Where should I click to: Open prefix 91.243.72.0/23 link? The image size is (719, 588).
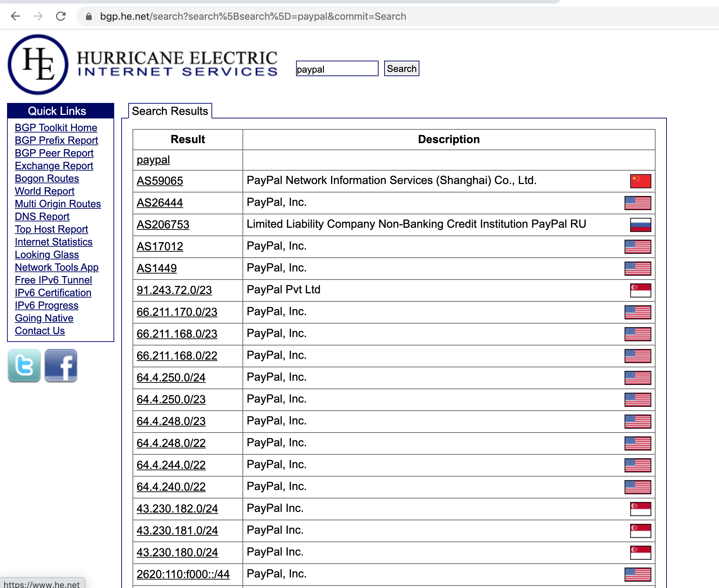click(x=174, y=290)
